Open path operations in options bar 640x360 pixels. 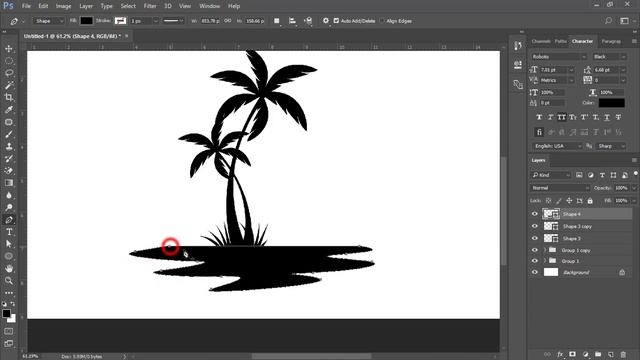[277, 21]
